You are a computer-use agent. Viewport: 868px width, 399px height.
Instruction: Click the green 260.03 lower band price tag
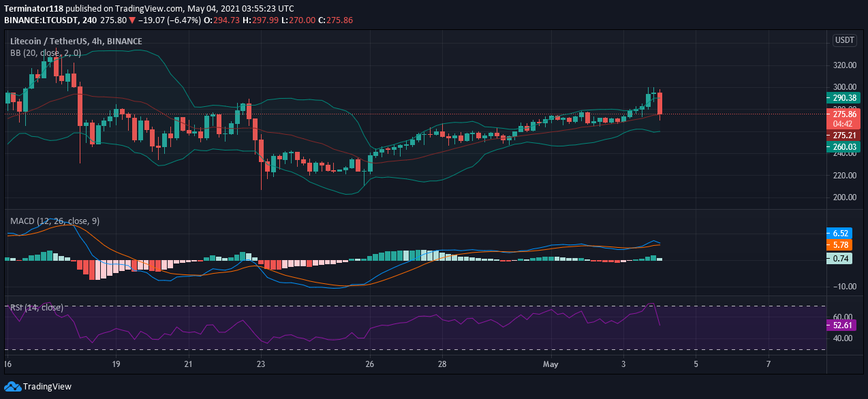(x=844, y=146)
